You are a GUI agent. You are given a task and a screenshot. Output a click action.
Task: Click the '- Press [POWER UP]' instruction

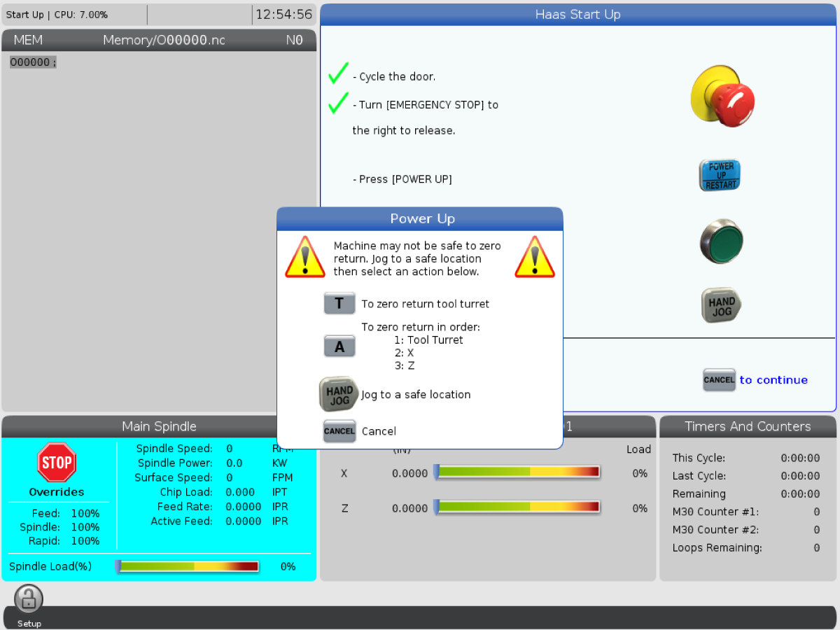402,179
